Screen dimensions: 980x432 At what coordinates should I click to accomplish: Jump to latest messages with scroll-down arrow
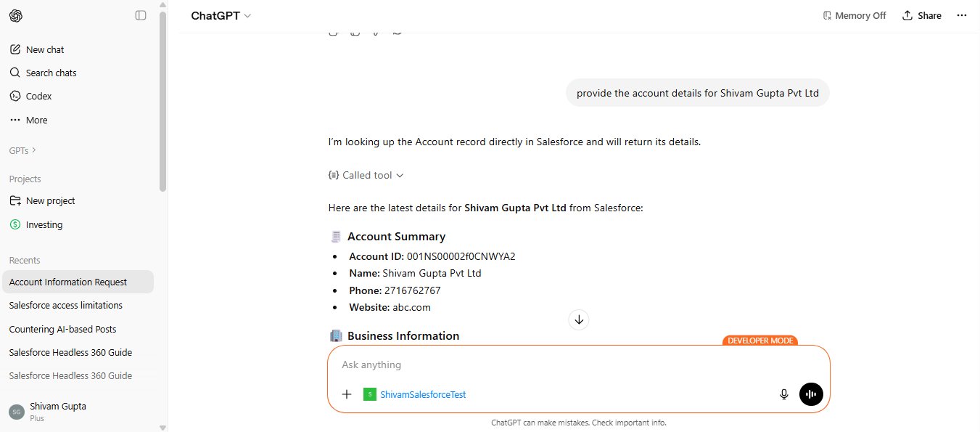click(578, 319)
